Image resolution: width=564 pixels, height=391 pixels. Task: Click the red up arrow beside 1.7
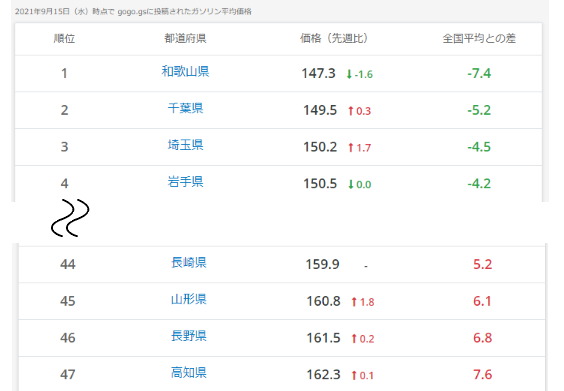click(351, 147)
